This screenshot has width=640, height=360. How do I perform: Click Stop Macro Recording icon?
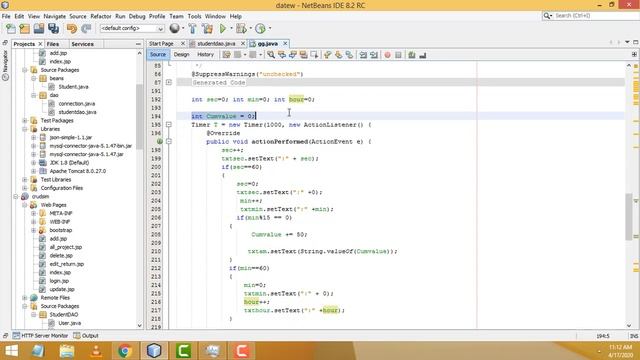tap(398, 55)
